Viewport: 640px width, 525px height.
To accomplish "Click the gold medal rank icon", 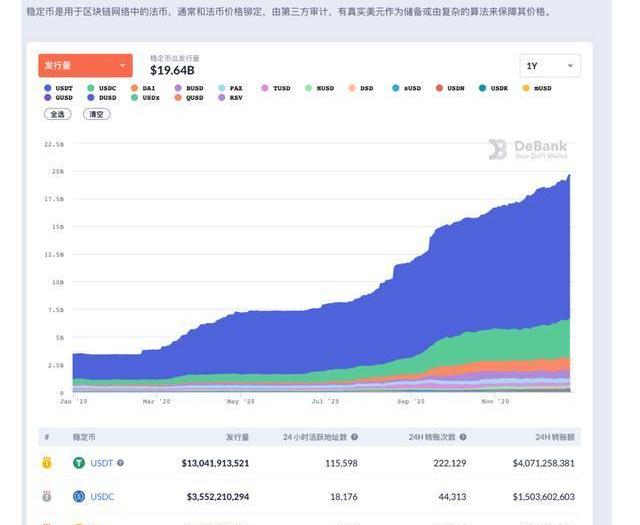I will coord(46,463).
